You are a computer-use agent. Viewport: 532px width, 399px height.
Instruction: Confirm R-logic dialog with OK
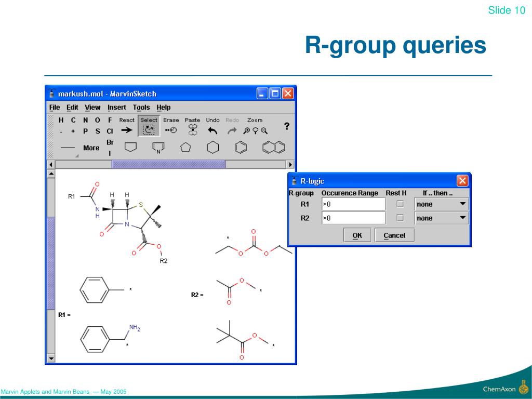click(357, 235)
